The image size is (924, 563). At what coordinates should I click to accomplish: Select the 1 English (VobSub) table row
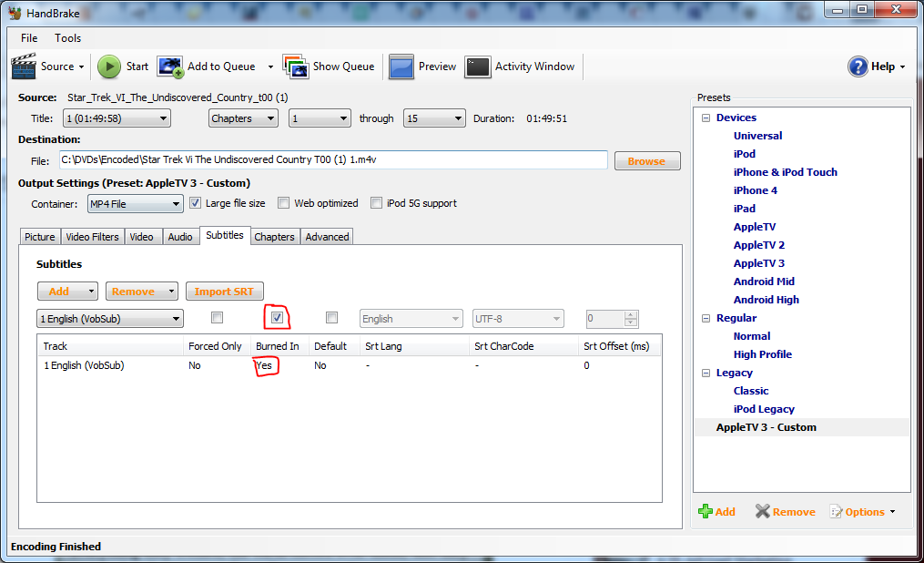click(x=349, y=365)
